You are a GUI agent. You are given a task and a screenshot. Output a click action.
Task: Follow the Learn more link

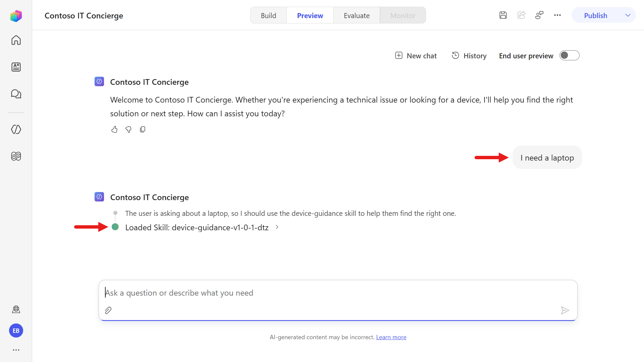click(x=391, y=337)
